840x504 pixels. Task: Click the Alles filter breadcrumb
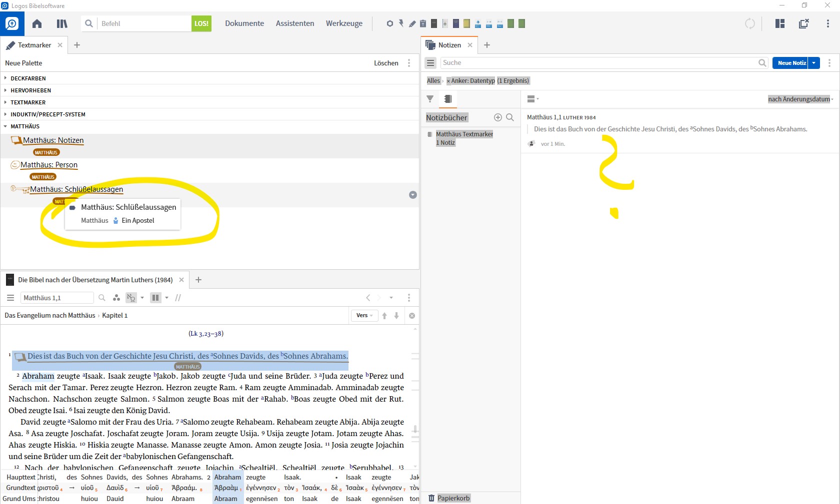point(433,81)
